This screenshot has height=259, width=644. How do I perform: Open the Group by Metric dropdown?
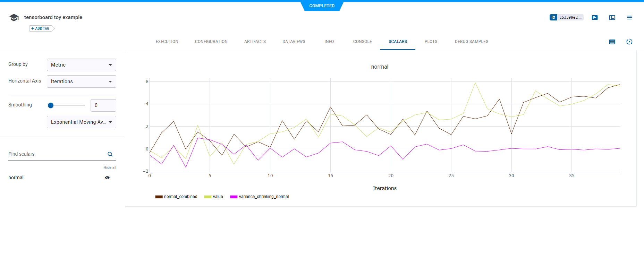pyautogui.click(x=82, y=65)
